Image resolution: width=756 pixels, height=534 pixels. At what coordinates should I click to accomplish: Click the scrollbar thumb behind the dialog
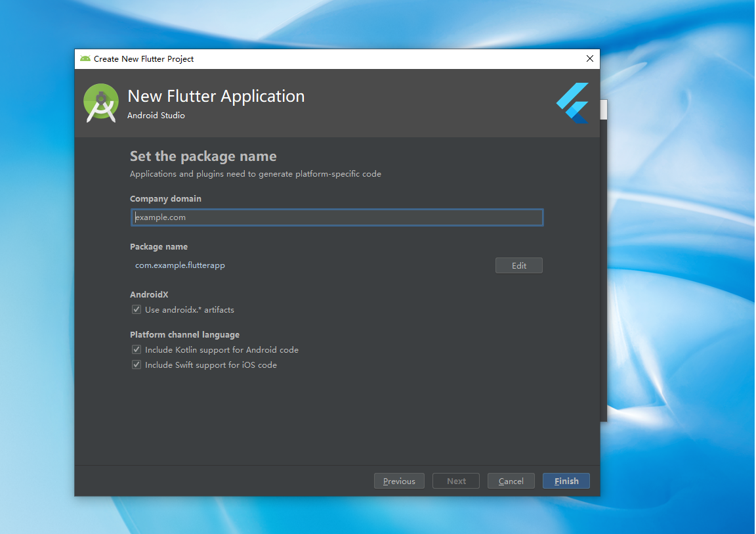pos(604,110)
